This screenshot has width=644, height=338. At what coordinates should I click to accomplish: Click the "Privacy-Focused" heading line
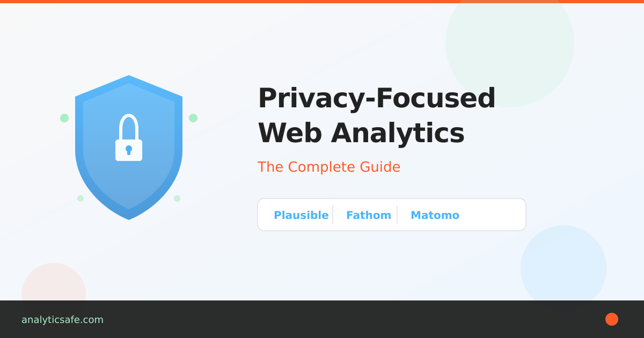[x=376, y=98]
